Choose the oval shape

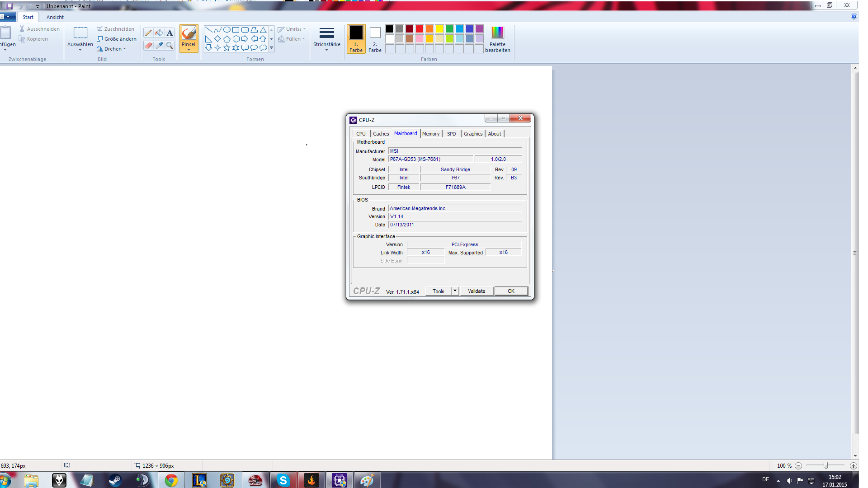click(x=226, y=30)
